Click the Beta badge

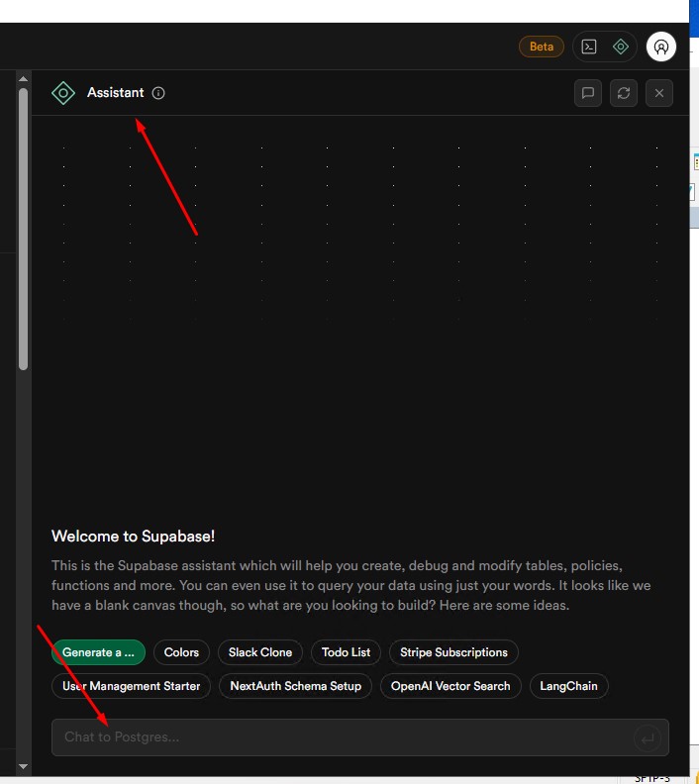point(542,47)
